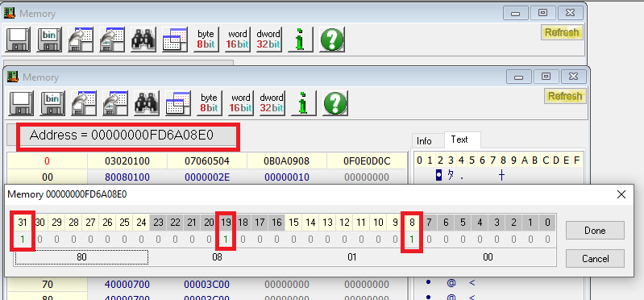Open help question mark in front Memory window
This screenshot has width=644, height=300.
(335, 102)
